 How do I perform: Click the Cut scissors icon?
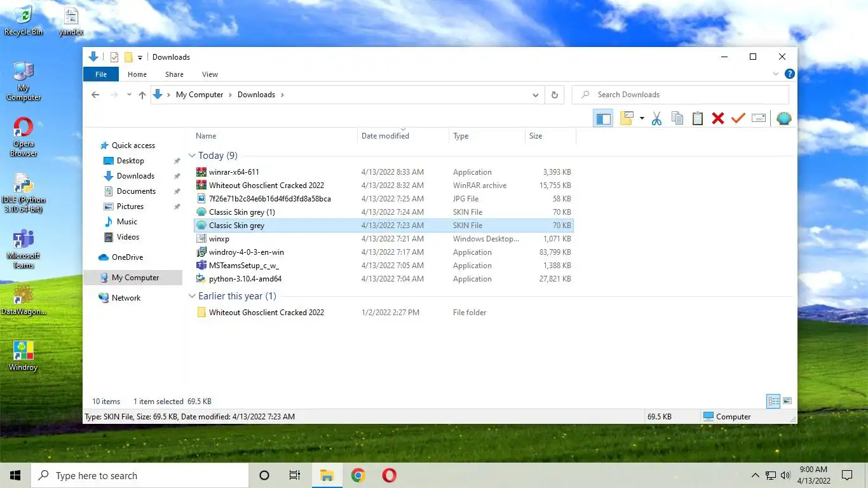pos(656,118)
